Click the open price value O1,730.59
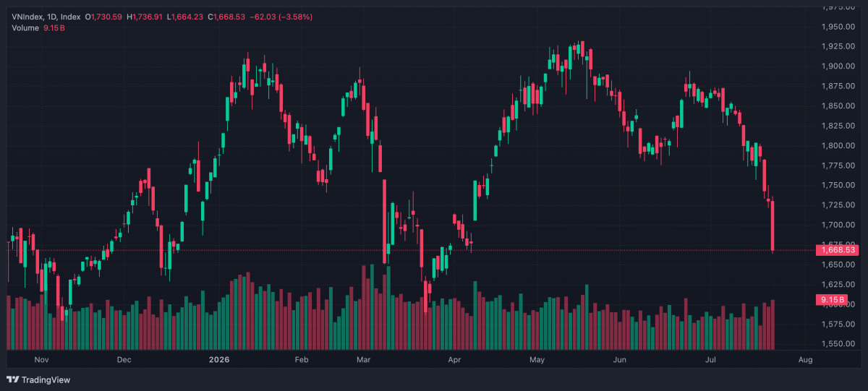 tap(105, 16)
